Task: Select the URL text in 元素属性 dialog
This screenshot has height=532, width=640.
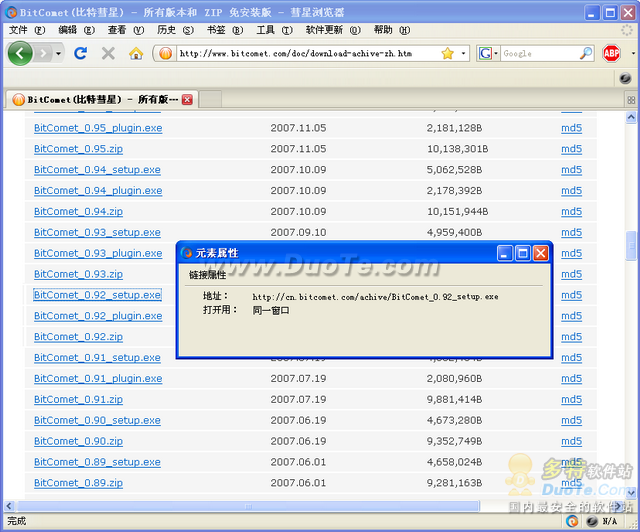Action: 375,297
